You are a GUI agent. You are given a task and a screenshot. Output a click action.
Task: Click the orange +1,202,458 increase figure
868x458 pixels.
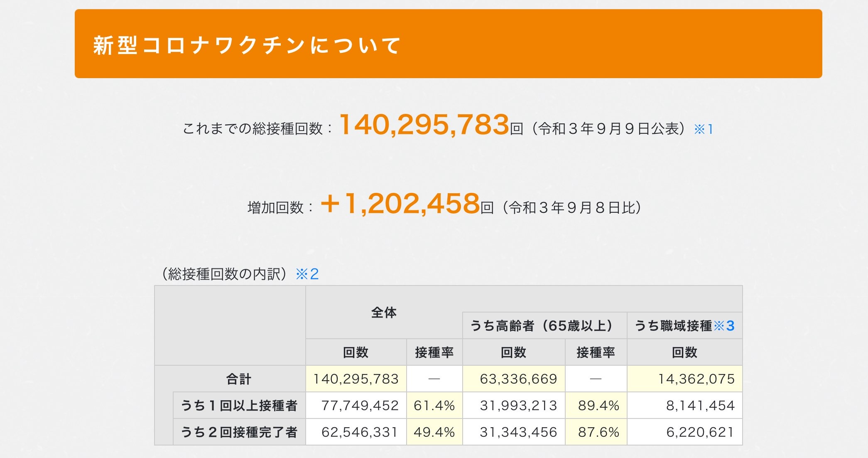pos(400,204)
